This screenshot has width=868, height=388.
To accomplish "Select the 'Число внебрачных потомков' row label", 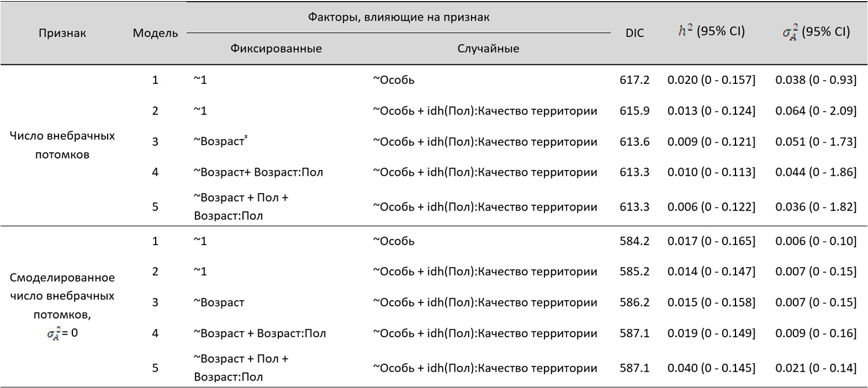I will (62, 145).
